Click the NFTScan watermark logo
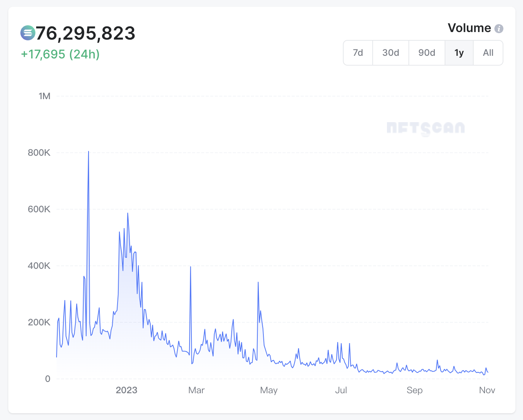This screenshot has height=420, width=523. click(426, 128)
